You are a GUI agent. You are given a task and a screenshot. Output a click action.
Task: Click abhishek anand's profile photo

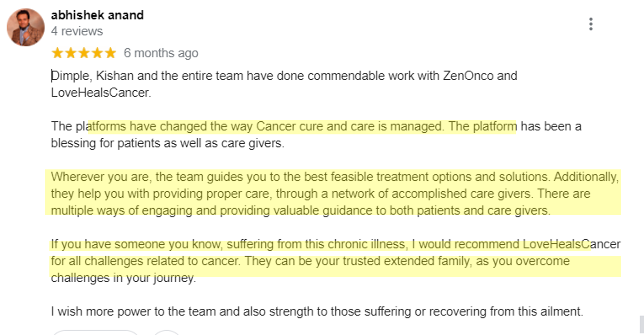[x=26, y=27]
